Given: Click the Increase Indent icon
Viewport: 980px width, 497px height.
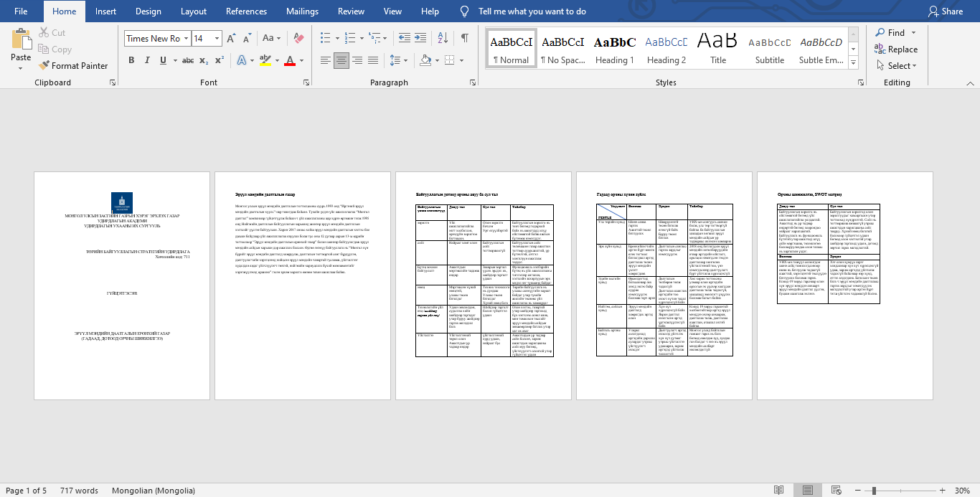Looking at the screenshot, I should click(423, 38).
